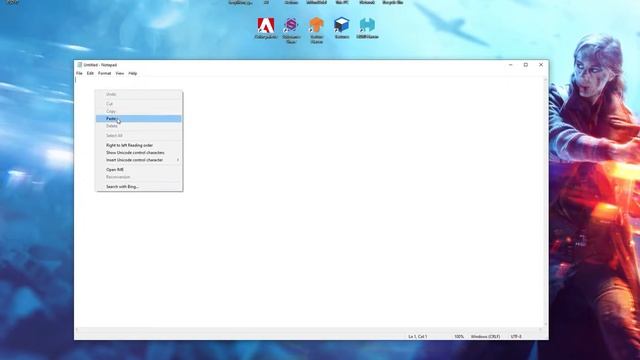Screen dimensions: 640x360
Task: Launch the purple hexagon S desktop shortcut
Action: coord(291,30)
